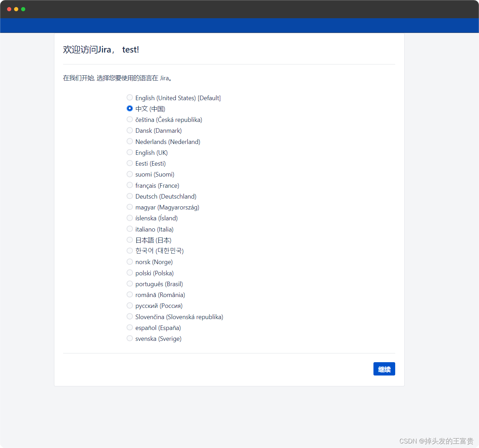Select English (United States) [Default] language
This screenshot has width=479, height=448.
130,97
